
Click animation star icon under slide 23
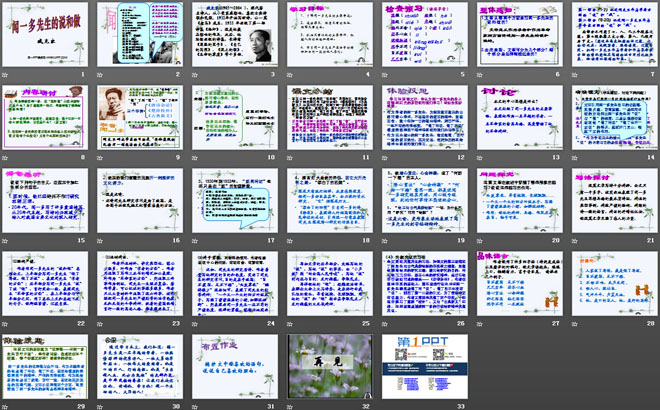tap(100, 323)
